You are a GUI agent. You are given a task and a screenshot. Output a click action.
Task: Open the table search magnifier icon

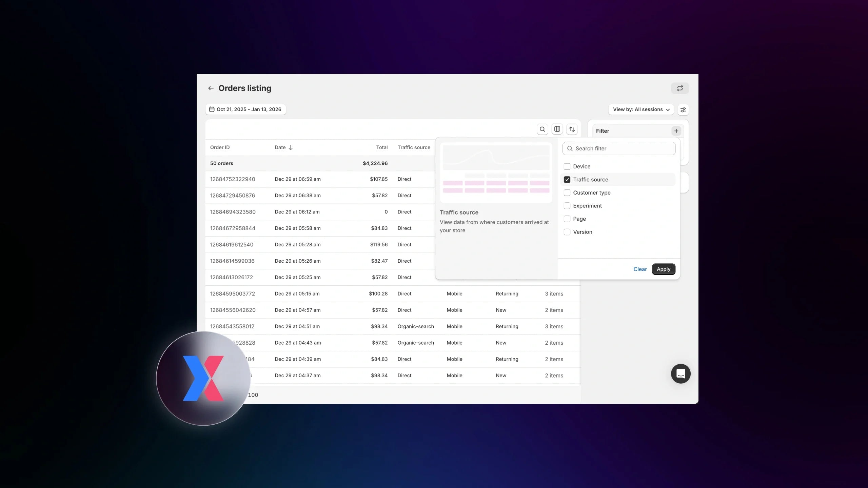point(542,129)
